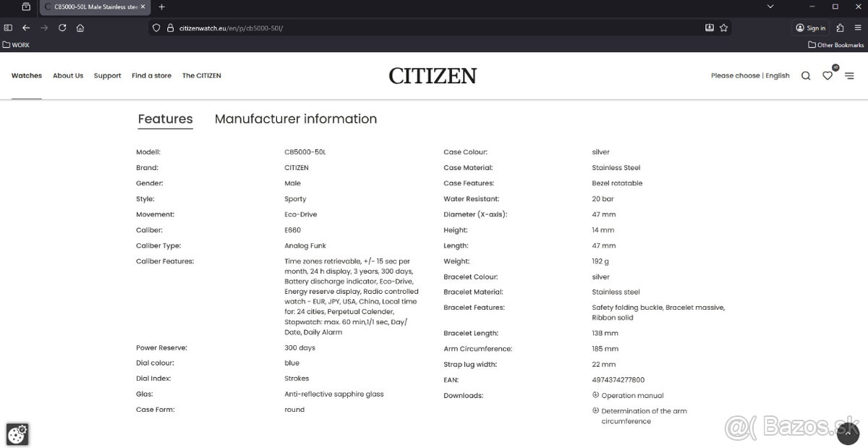The image size is (868, 448).
Task: Click the scroll-to-top arrow button
Action: point(848,434)
